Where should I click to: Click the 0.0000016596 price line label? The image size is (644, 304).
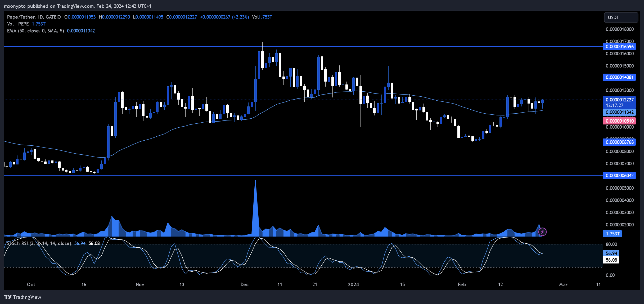(x=619, y=47)
